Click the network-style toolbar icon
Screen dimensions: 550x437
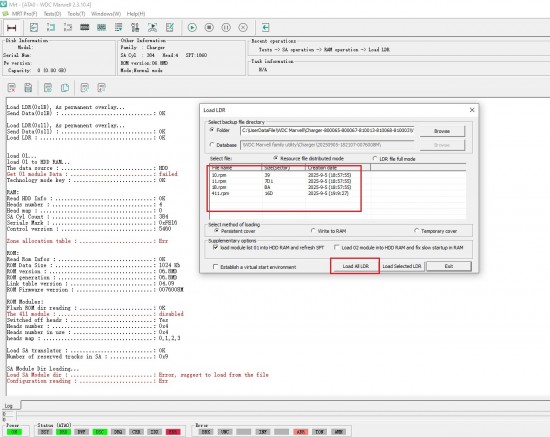click(x=152, y=27)
